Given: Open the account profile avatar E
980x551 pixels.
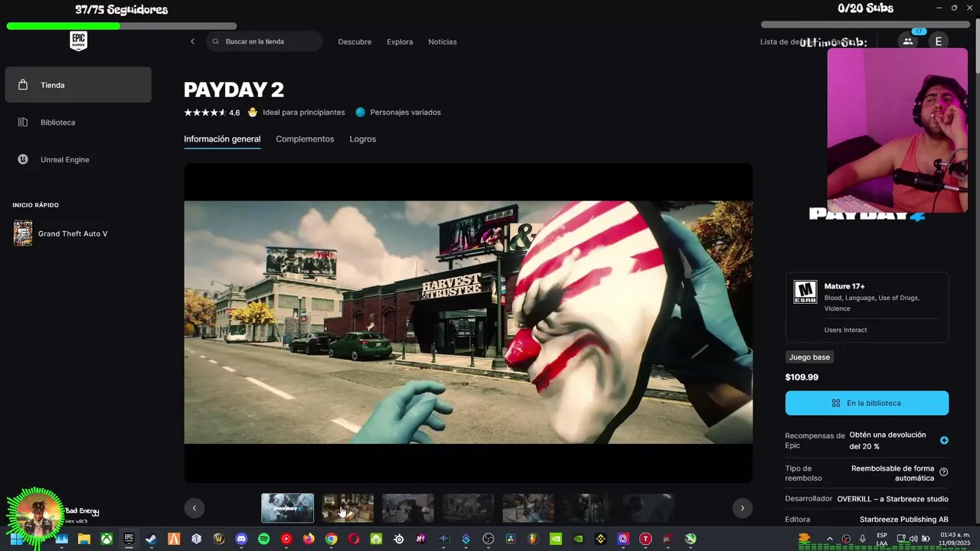Looking at the screenshot, I should coord(939,41).
